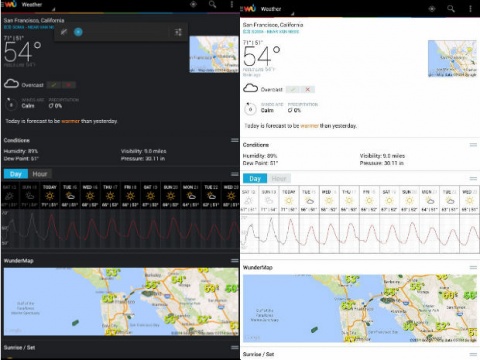Screen dimensions: 480x360
Task: Reject Overcast with red X in light theme
Action: pos(308,89)
